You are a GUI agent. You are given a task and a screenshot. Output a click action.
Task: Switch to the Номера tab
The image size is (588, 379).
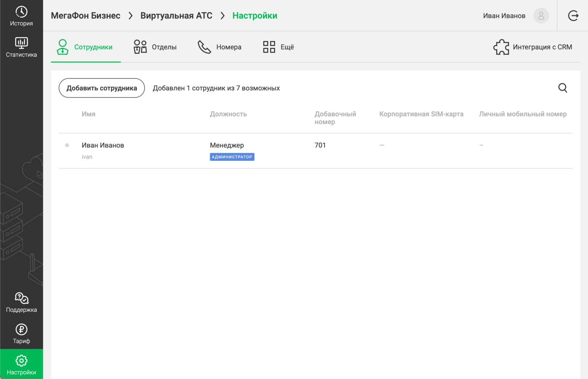coord(220,47)
